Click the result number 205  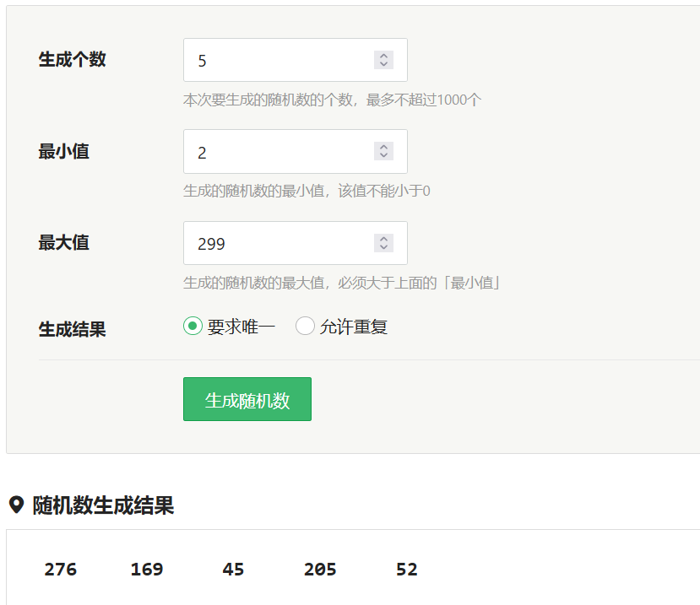[320, 570]
